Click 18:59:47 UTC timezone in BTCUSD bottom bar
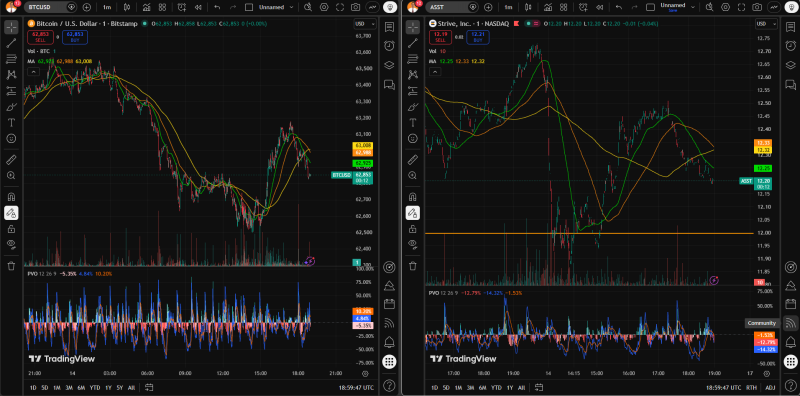Viewport: 800px width, 396px height. pos(356,388)
